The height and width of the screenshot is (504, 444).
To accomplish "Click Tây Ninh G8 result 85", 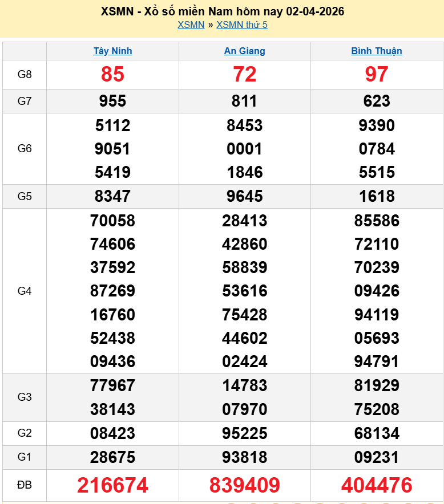I will [x=112, y=74].
